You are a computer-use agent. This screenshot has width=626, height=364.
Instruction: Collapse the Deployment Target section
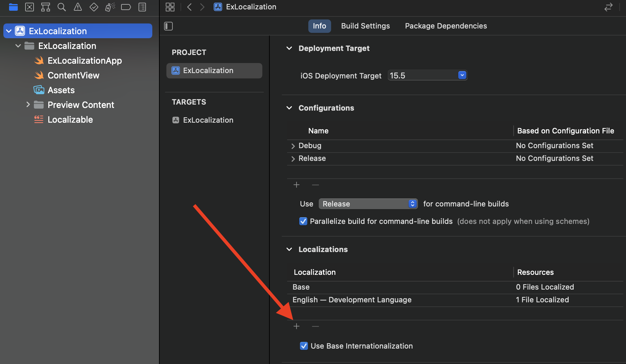[289, 48]
